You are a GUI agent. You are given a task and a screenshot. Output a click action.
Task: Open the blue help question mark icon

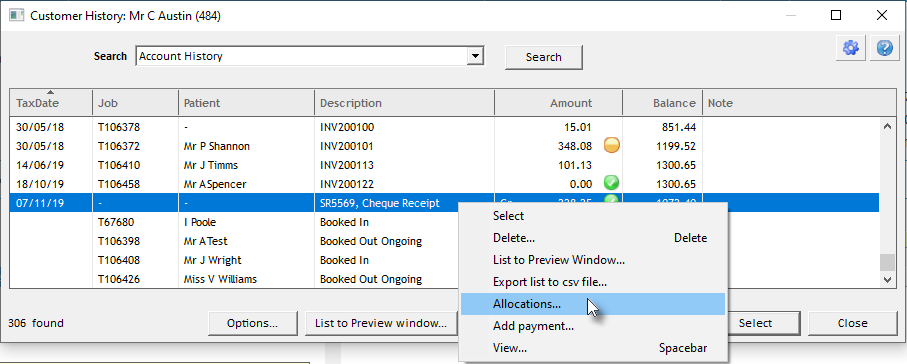(x=884, y=48)
